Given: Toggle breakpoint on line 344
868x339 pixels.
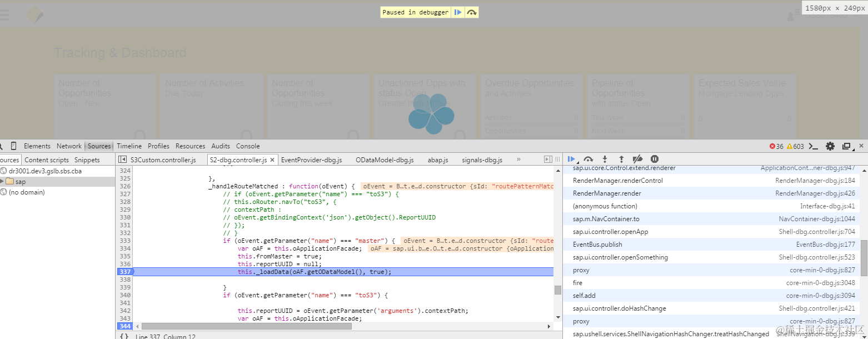Looking at the screenshot, I should point(125,326).
